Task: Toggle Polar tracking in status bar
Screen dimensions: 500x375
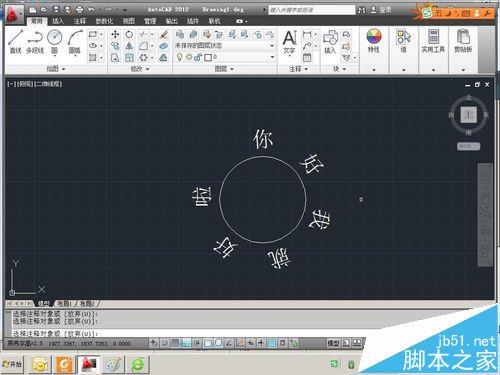Action: (x=197, y=343)
